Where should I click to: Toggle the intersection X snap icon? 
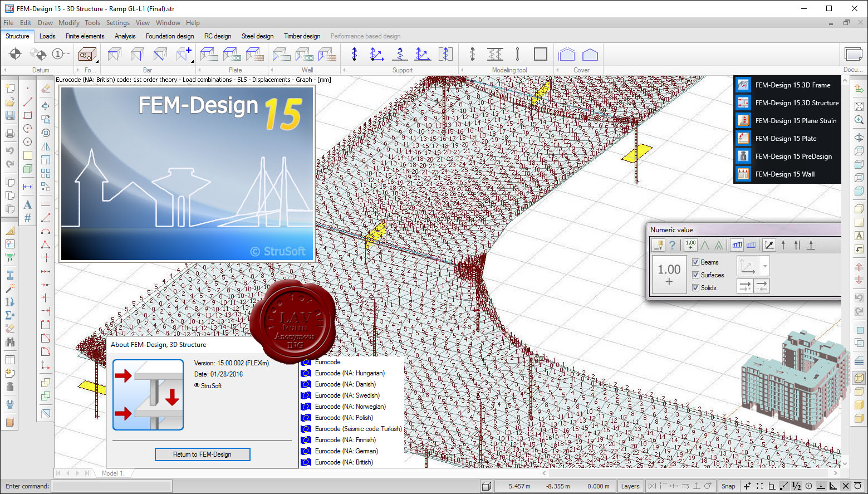tap(845, 486)
